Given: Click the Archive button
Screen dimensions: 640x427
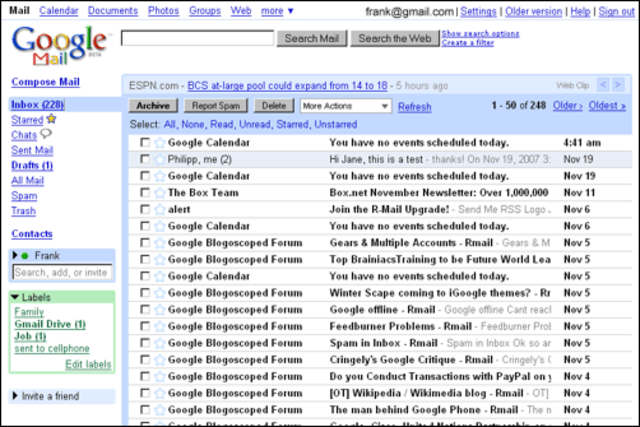Looking at the screenshot, I should (x=153, y=106).
